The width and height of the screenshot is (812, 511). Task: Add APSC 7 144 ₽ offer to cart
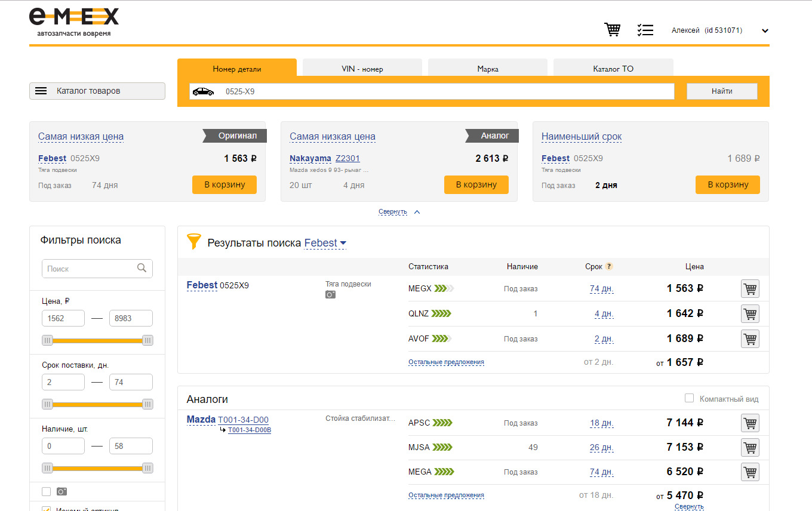tap(750, 423)
